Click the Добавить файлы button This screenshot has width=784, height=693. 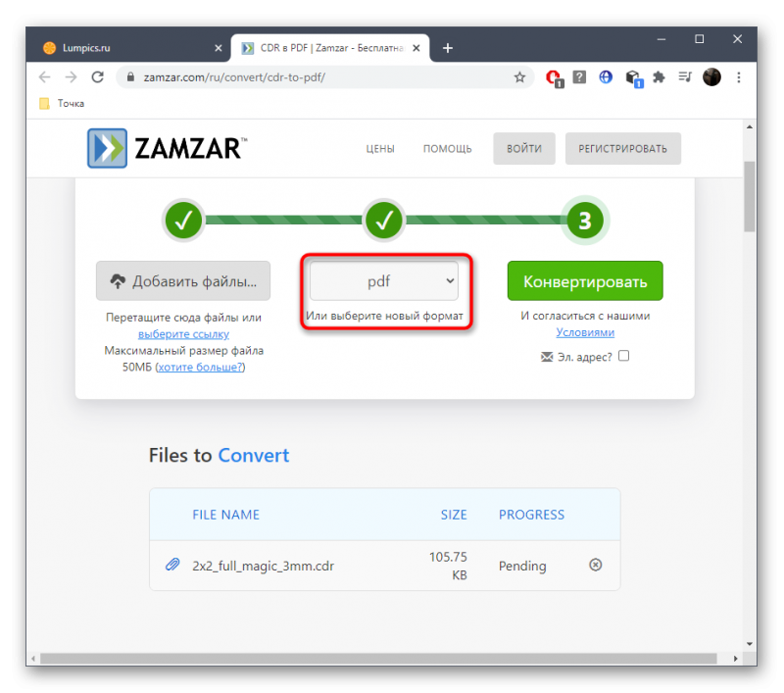tap(183, 281)
